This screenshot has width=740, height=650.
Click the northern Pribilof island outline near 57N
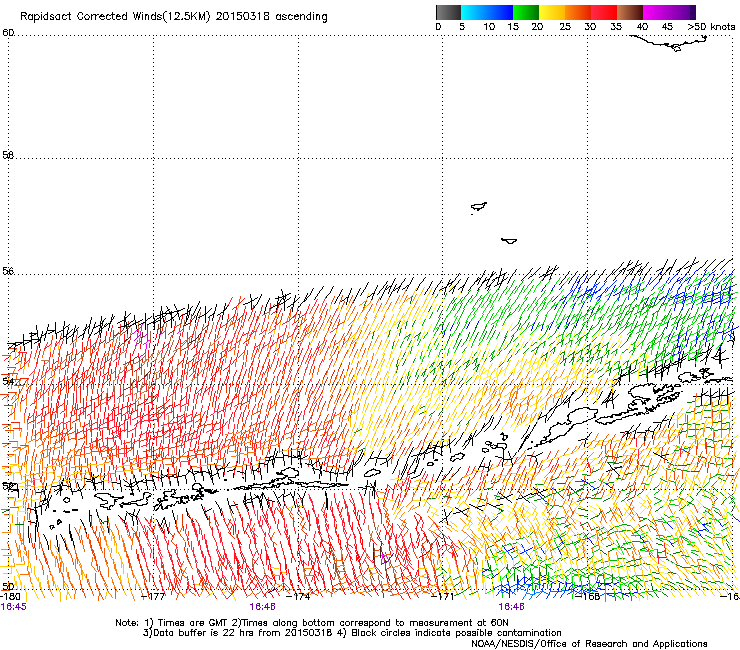click(479, 207)
